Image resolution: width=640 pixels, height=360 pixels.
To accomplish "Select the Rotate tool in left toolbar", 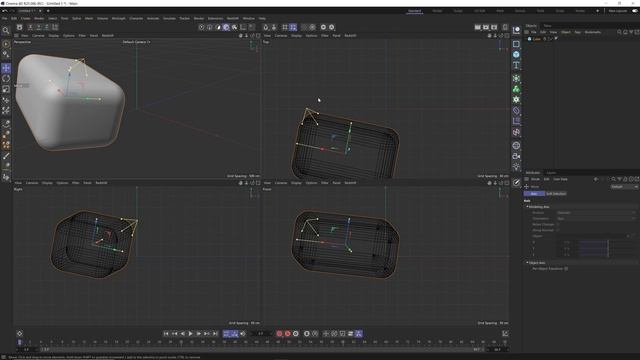I will coord(6,78).
